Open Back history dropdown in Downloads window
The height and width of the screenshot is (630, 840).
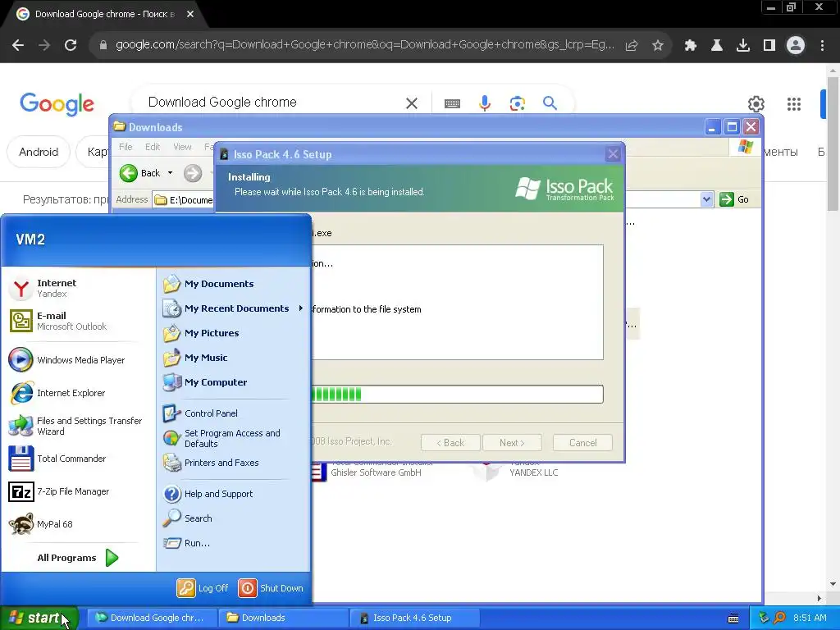pos(171,173)
